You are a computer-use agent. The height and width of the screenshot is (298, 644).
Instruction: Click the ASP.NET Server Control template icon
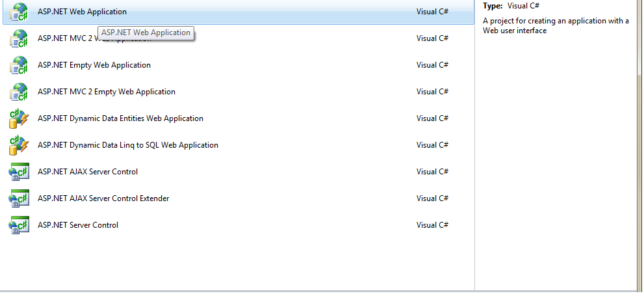[18, 225]
